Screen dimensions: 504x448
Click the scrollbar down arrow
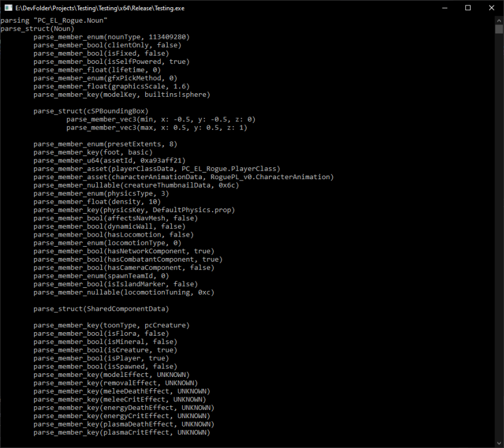[499, 443]
